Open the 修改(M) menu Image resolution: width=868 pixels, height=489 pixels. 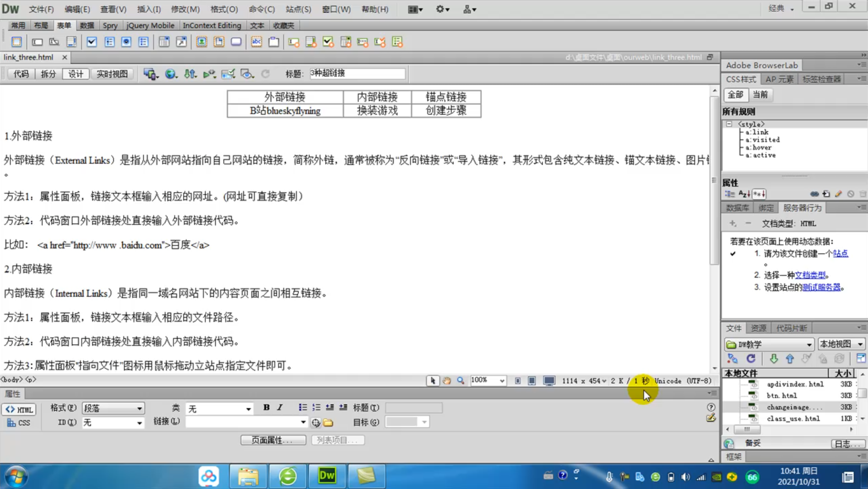(185, 9)
